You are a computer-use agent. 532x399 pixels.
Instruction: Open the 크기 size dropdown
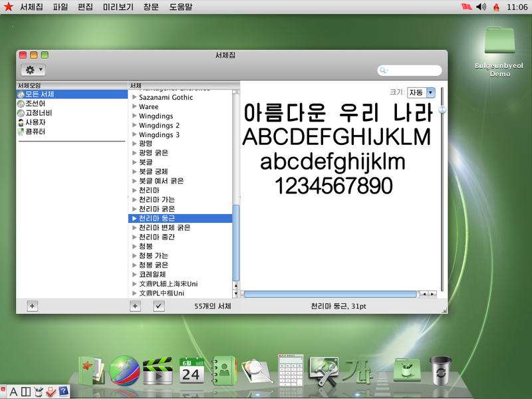[x=422, y=92]
